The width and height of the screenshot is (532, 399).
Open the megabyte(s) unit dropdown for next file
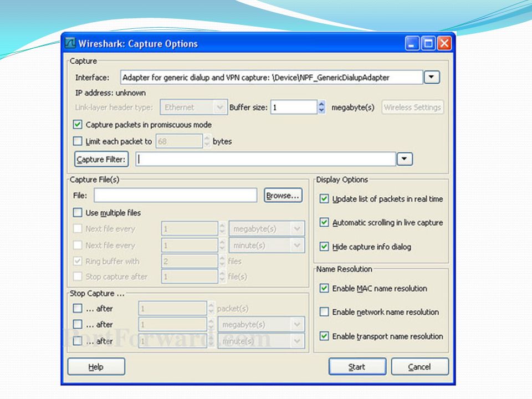coord(267,229)
